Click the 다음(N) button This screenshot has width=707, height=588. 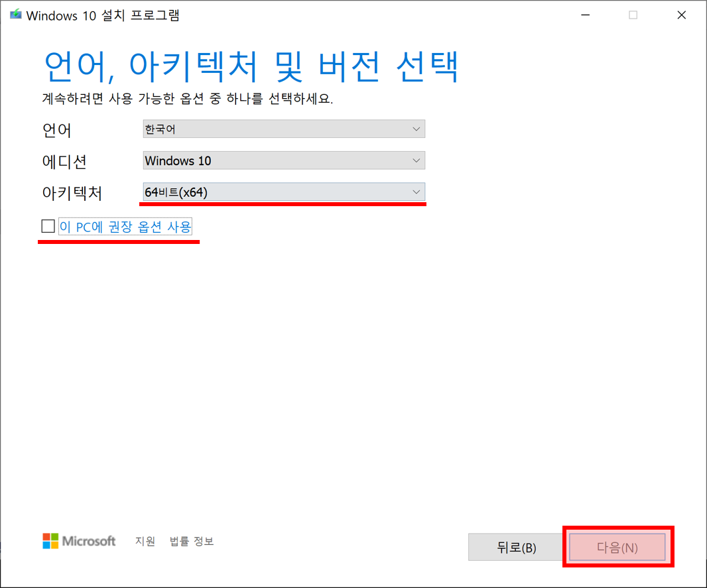click(617, 548)
